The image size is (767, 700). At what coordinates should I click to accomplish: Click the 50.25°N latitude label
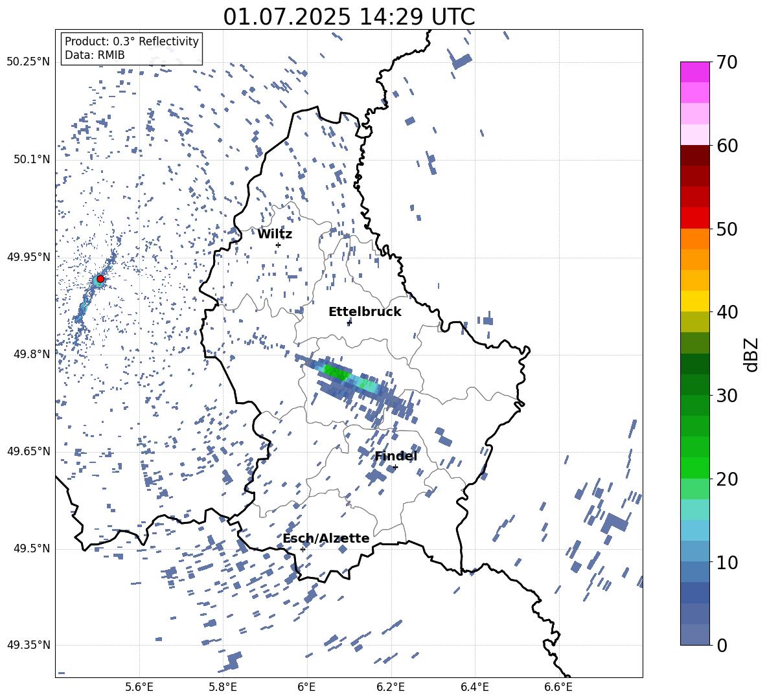29,62
